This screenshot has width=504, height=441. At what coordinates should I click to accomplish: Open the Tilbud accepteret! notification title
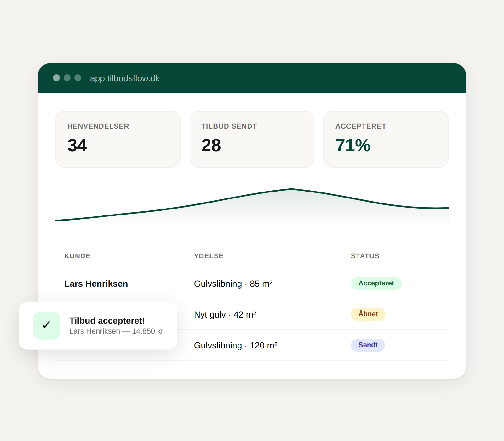coord(107,321)
